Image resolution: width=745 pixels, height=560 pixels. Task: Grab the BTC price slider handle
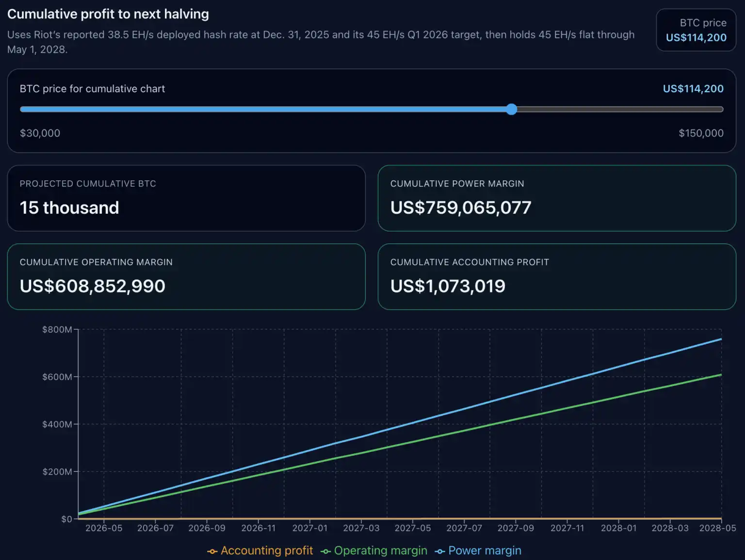(x=511, y=109)
